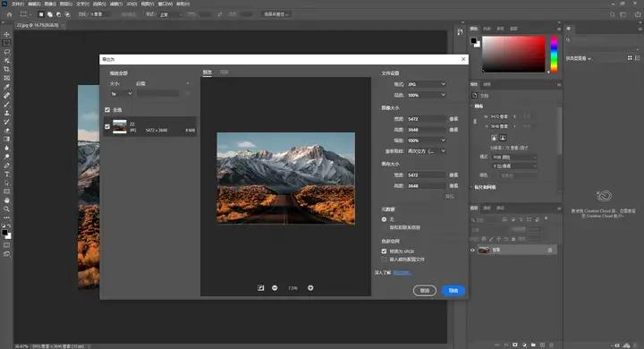Uncheck the checkbox for asset 22

coord(107,126)
